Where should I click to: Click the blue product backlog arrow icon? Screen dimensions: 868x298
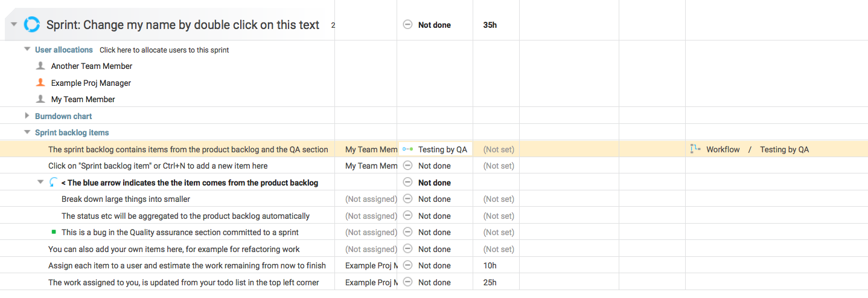53,183
